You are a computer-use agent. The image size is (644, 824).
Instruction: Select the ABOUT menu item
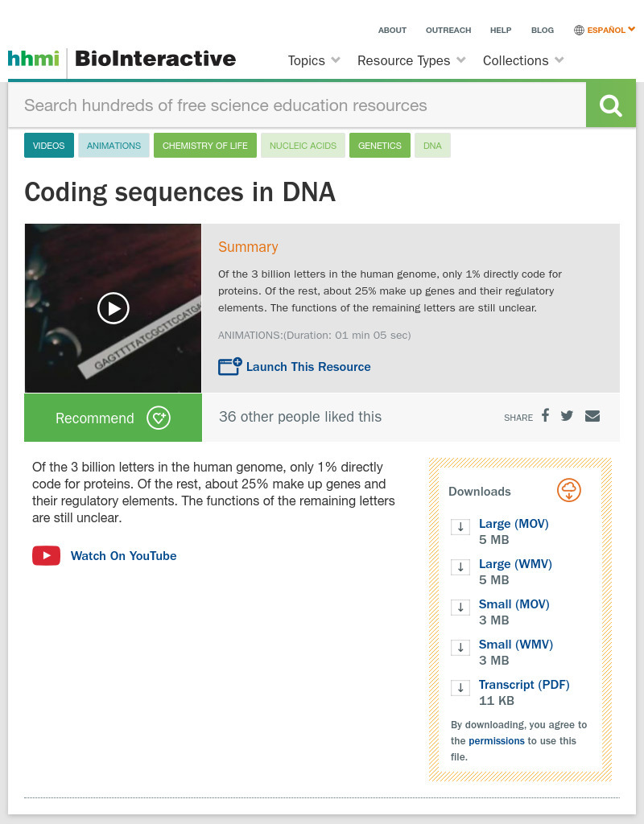tap(392, 30)
